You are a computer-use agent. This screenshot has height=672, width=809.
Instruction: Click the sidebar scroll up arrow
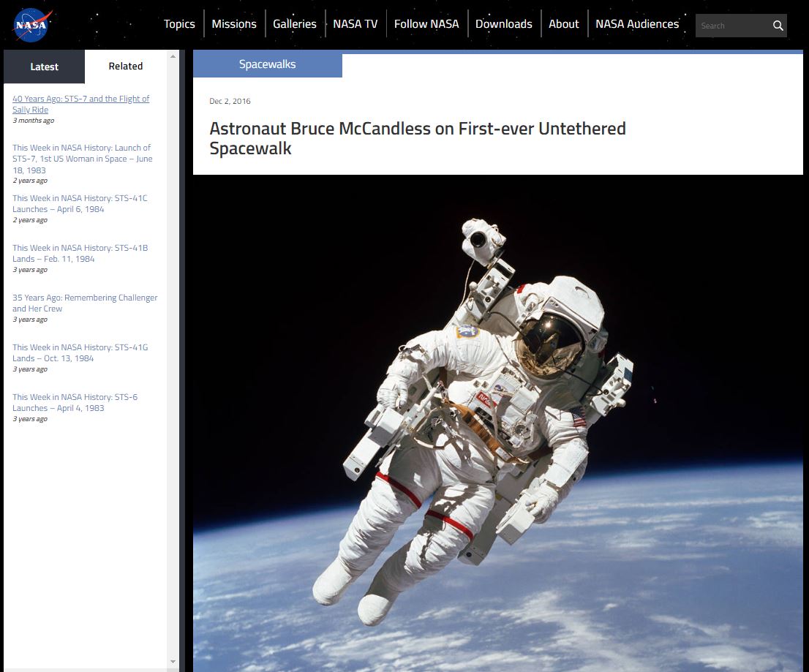click(x=173, y=56)
